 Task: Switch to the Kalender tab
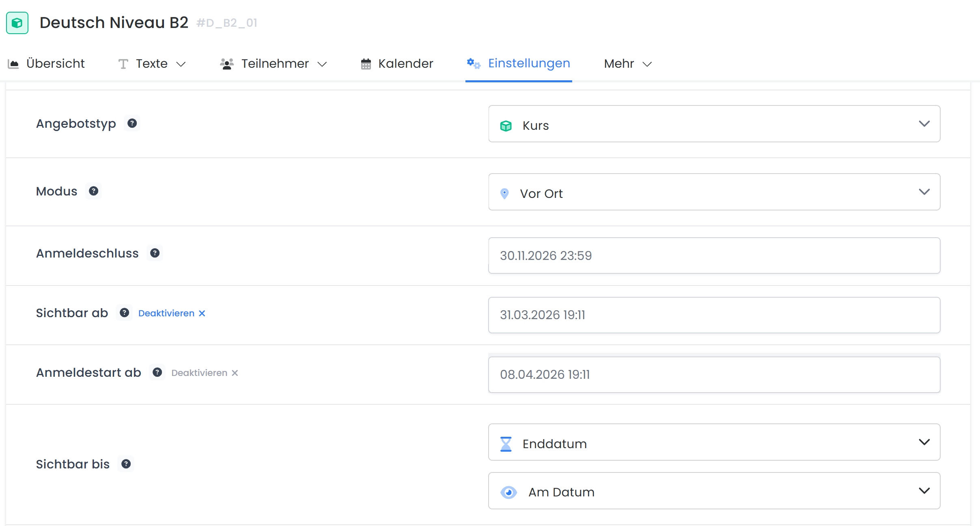click(x=397, y=64)
